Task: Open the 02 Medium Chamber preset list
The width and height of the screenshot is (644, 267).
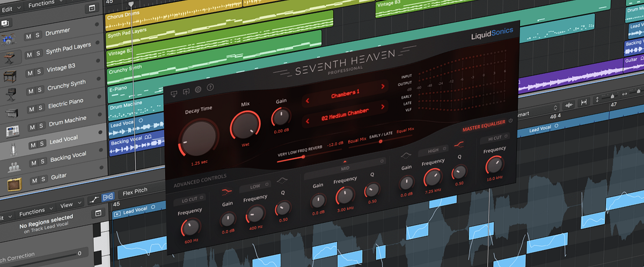Action: [345, 113]
